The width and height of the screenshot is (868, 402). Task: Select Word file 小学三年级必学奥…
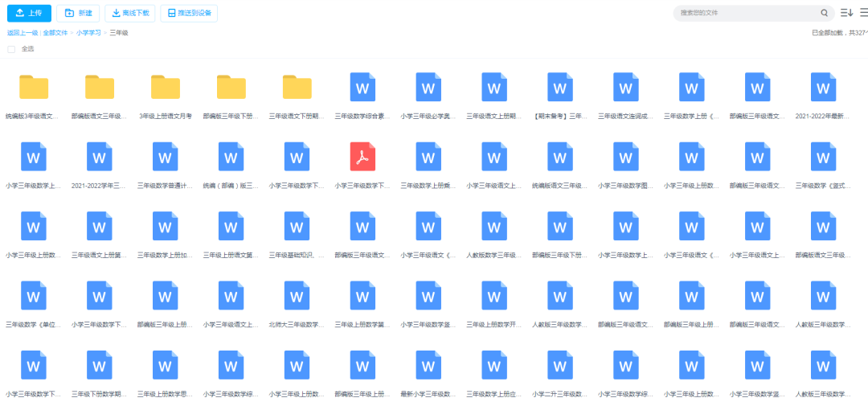428,87
